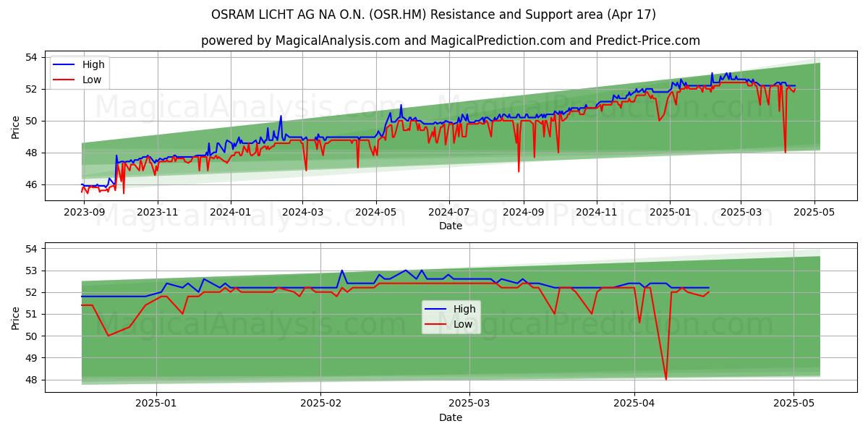Click the 2023-11 tick label on top chart
This screenshot has width=868, height=434.
[158, 213]
